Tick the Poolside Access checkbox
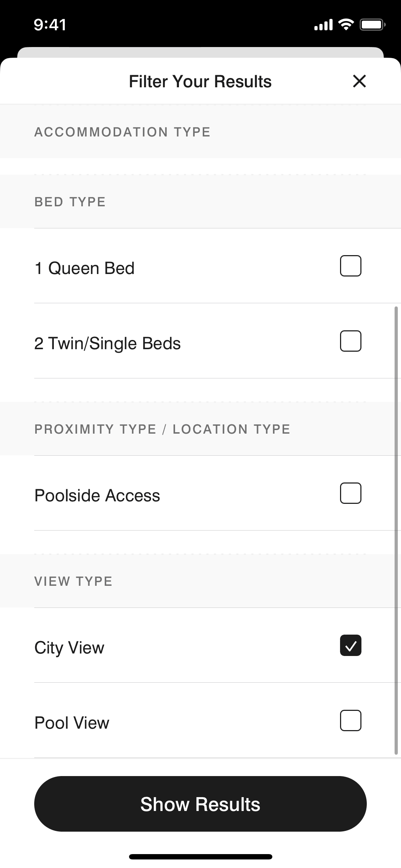 [350, 493]
